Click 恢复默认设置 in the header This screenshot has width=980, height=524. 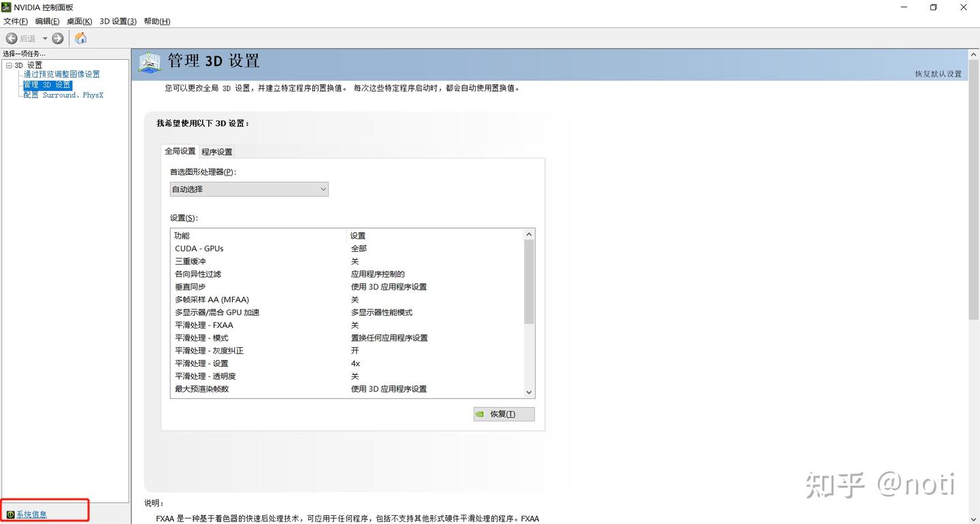[x=938, y=73]
